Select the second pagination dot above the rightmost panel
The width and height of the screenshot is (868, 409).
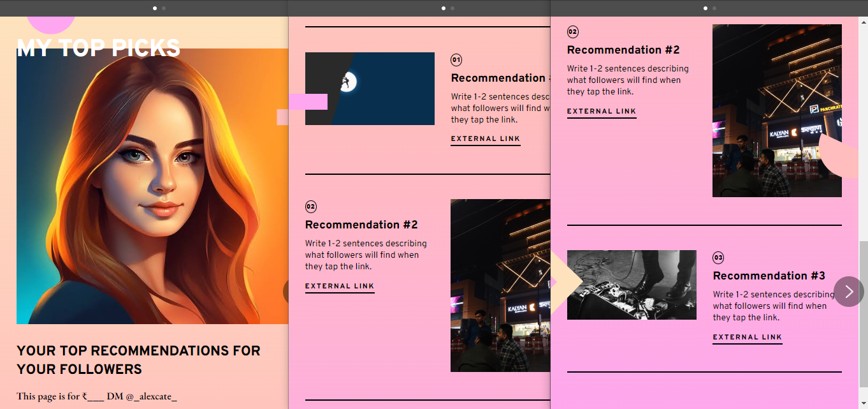(714, 8)
